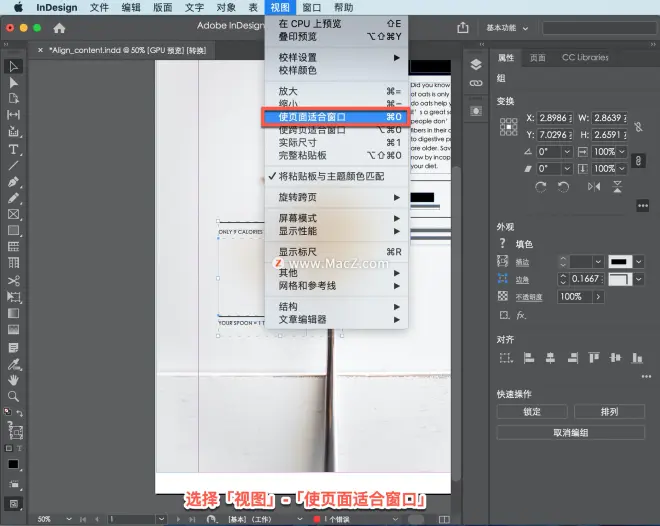660x526 pixels.
Task: Align left edges icon
Action: tap(529, 358)
